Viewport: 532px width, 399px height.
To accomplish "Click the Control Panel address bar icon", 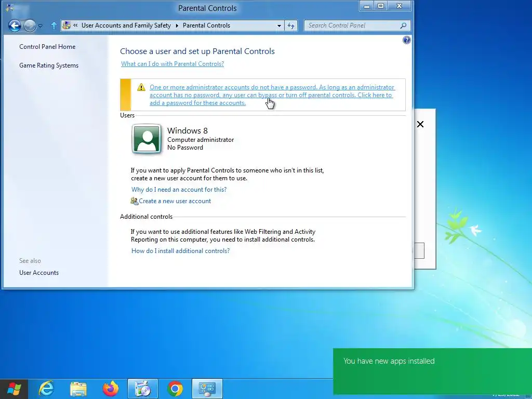I will pos(66,25).
